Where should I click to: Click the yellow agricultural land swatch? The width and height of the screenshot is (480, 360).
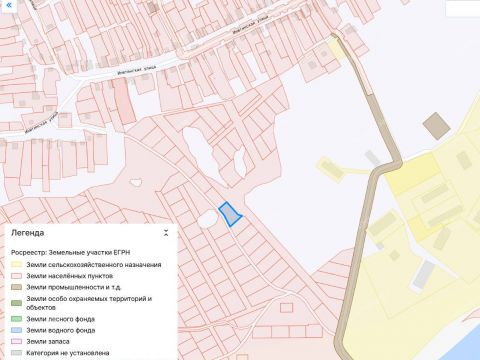16,265
